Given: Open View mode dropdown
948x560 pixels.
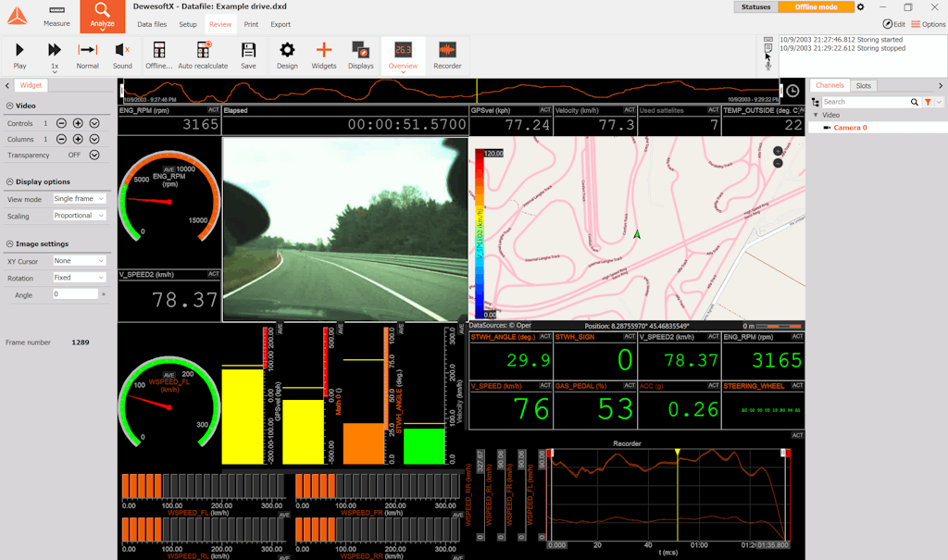Looking at the screenshot, I should [x=79, y=199].
